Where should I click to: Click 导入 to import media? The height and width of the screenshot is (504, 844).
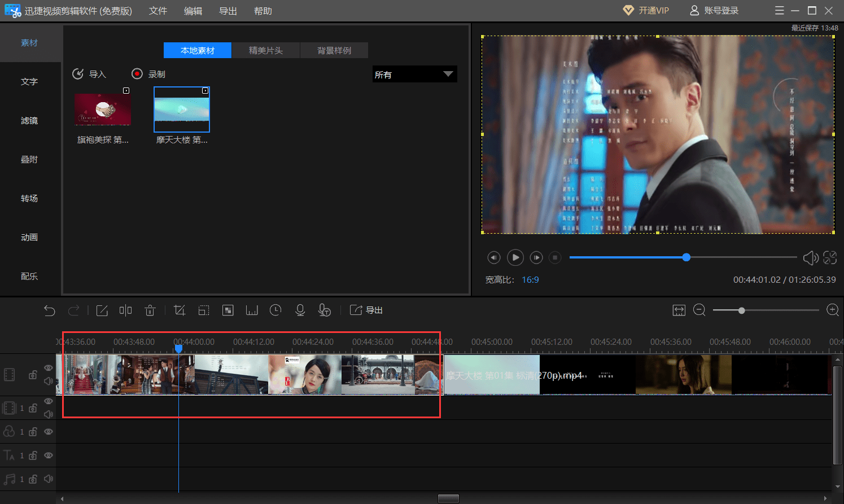point(89,74)
